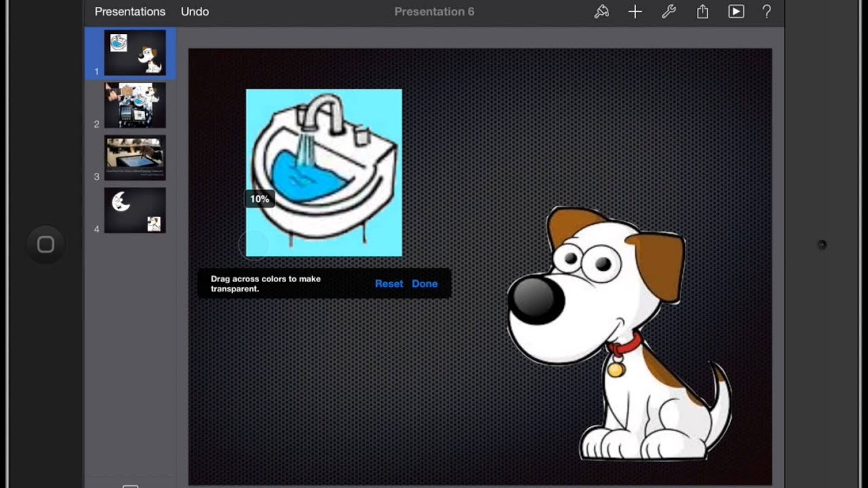Viewport: 868px width, 488px height.
Task: Open the Help question mark
Action: click(x=767, y=12)
